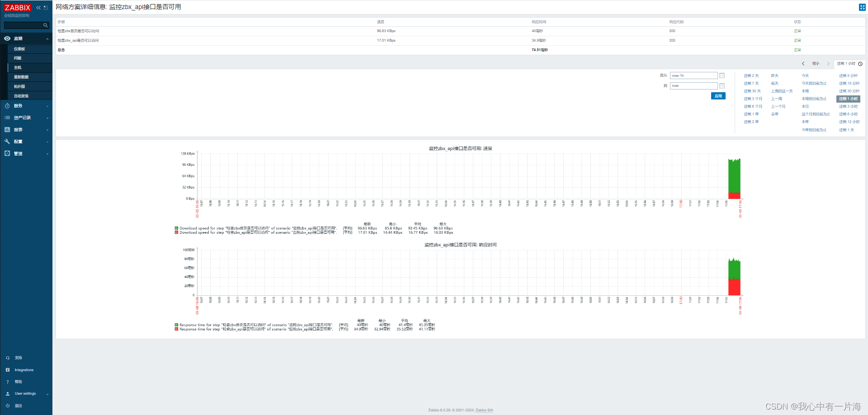Click clock icon on time selector tab
This screenshot has height=415, width=868.
860,64
